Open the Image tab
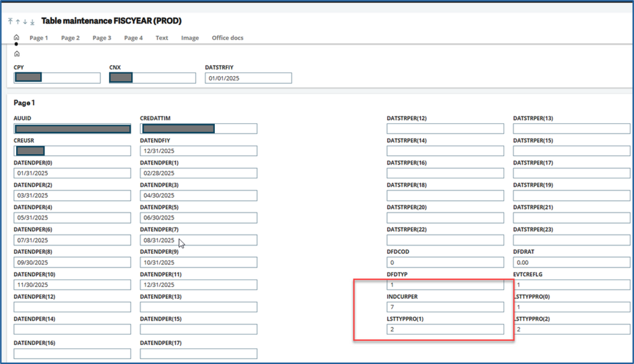 (x=190, y=38)
